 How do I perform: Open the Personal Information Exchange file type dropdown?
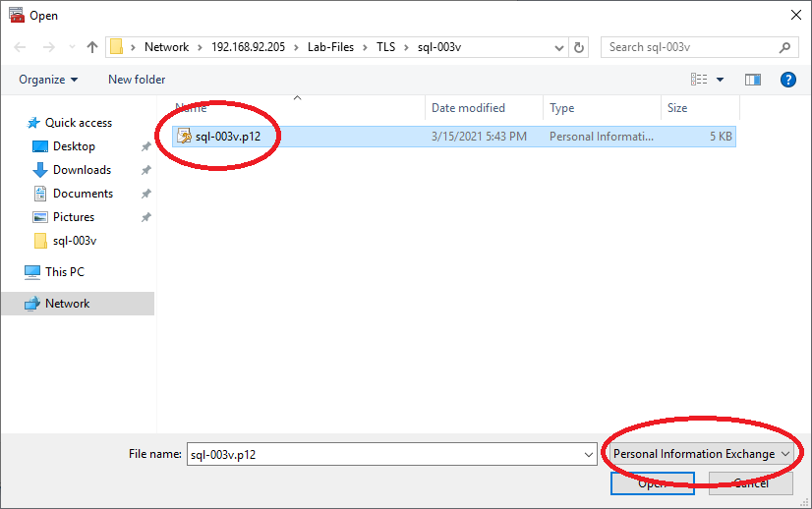click(702, 454)
